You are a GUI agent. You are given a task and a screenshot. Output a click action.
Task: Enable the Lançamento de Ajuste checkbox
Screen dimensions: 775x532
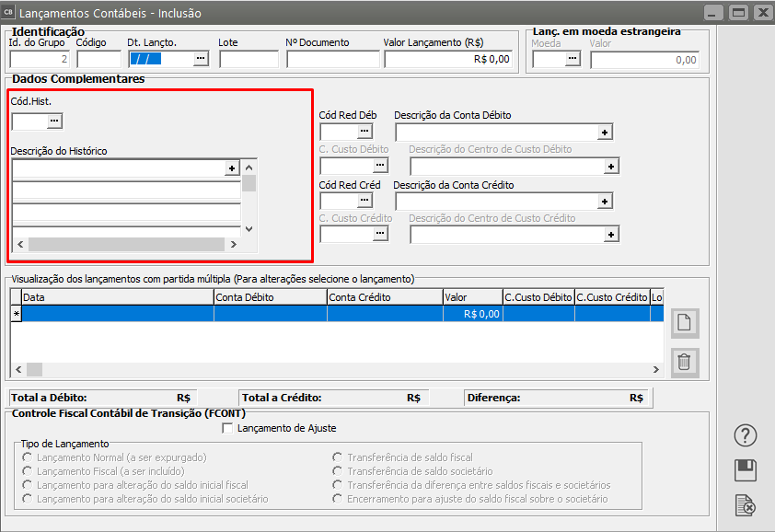228,428
